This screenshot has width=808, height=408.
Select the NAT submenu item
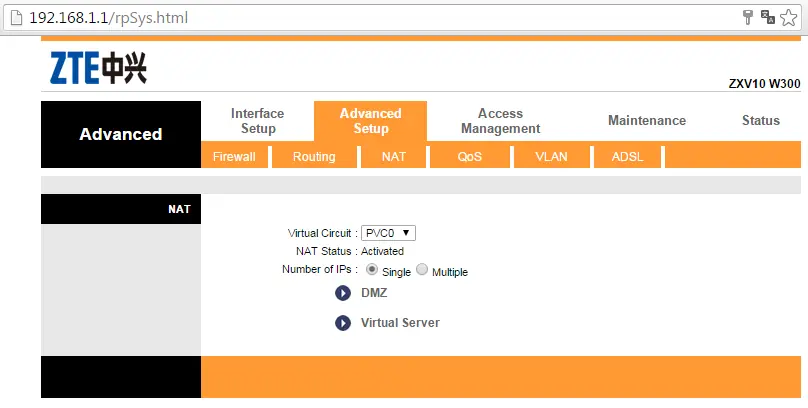click(x=394, y=157)
